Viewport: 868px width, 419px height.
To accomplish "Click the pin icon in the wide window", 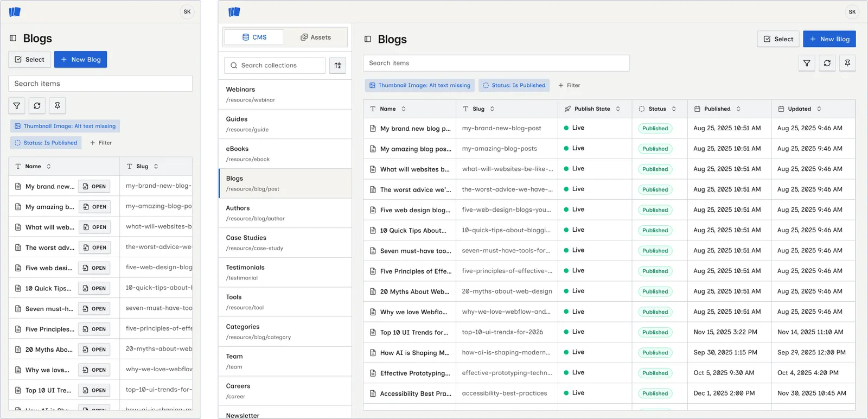I will (x=847, y=63).
